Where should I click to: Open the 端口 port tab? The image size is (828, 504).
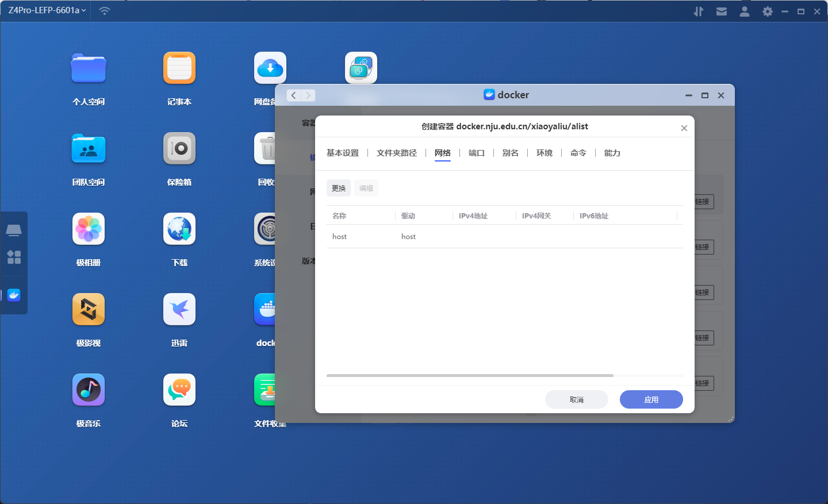point(476,153)
